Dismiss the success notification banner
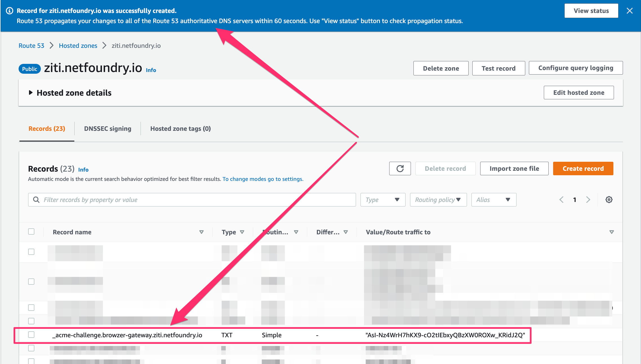The height and width of the screenshot is (364, 641). click(x=629, y=11)
